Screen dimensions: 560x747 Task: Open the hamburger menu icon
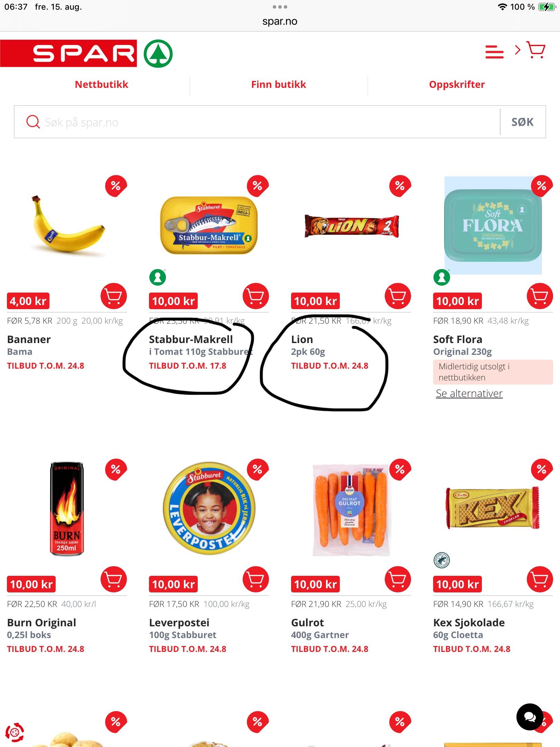click(x=494, y=52)
